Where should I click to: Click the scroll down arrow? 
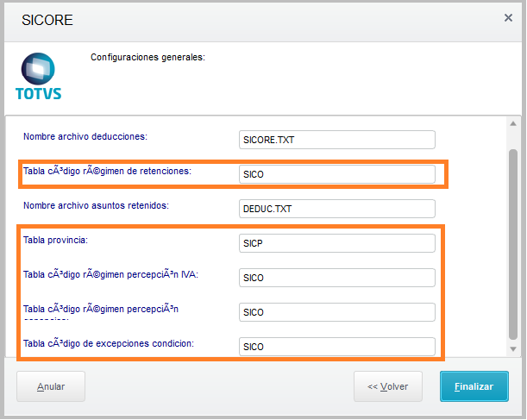(x=513, y=349)
